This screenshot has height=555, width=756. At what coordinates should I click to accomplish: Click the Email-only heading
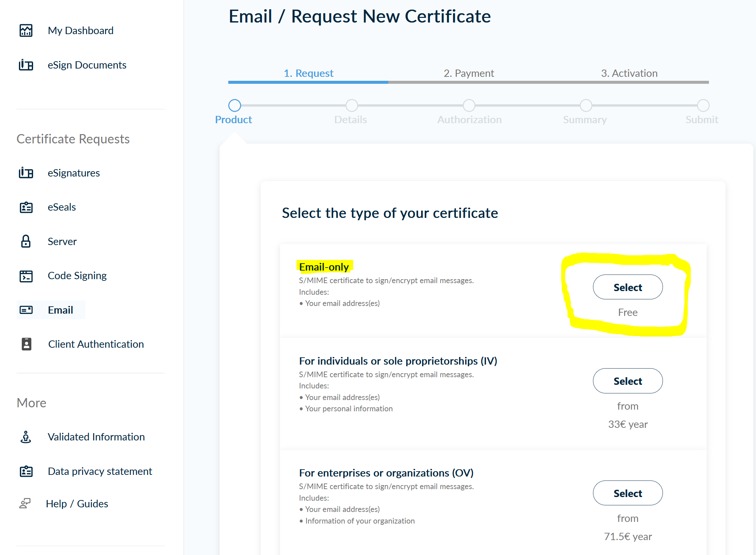[324, 267]
